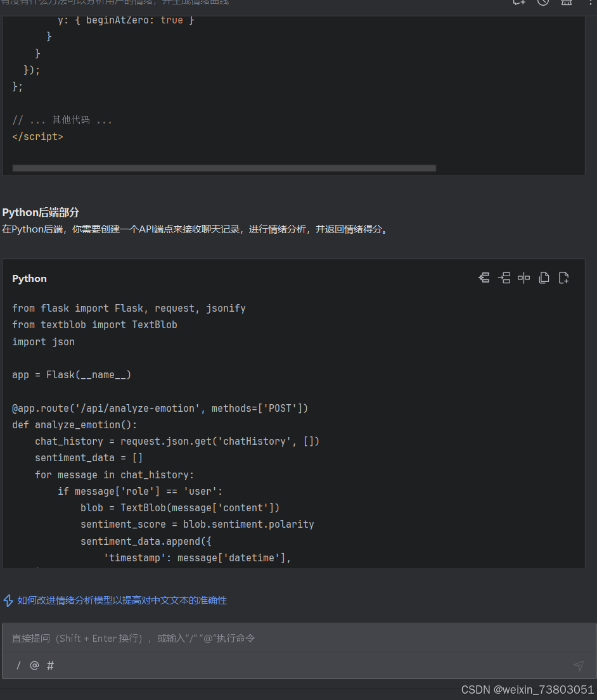
Task: Click the "Python" language label on the code block
Action: 30,279
